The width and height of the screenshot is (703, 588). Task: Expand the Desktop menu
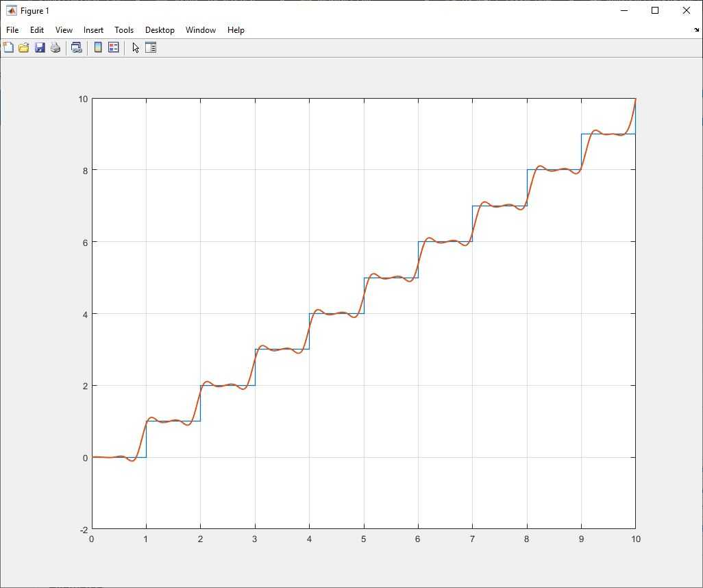[x=160, y=30]
